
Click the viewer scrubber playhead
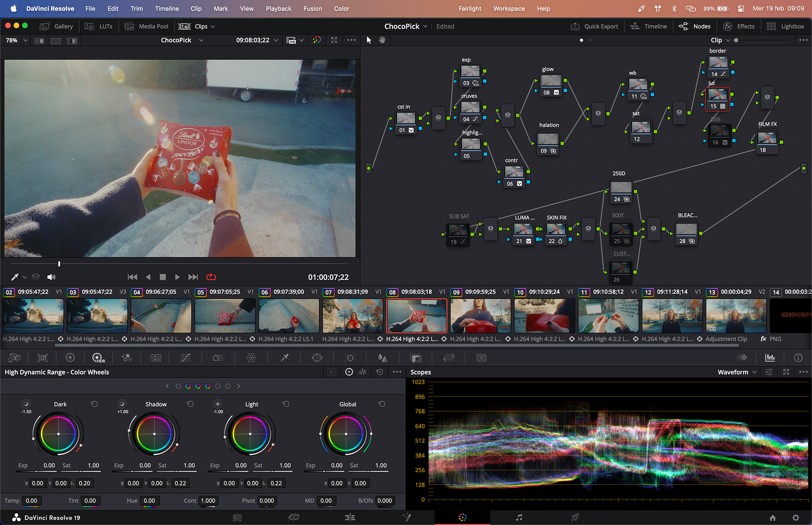[x=59, y=264]
